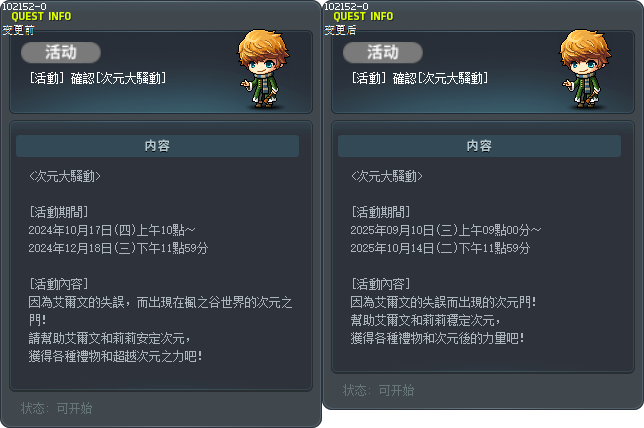The height and width of the screenshot is (428, 644).
Task: Click the 变更前 label
Action: (18, 30)
